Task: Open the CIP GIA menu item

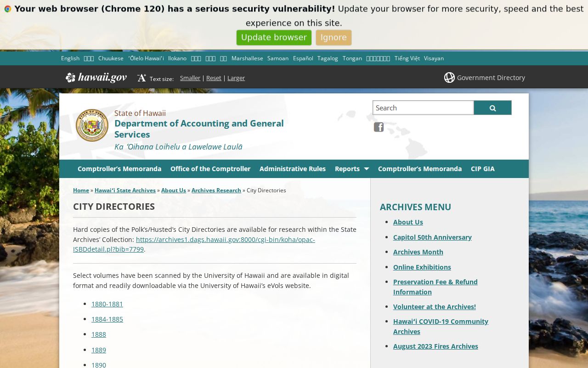Action: [483, 169]
